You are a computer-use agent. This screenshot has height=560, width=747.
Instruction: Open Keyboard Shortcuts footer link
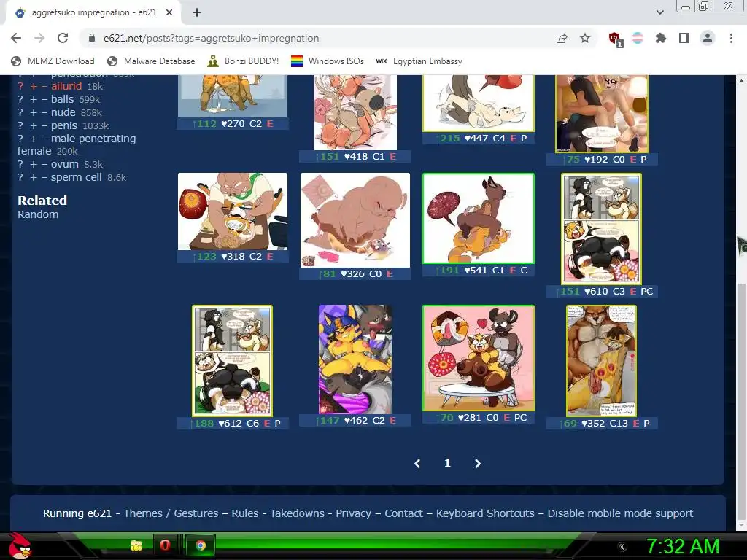tap(485, 513)
